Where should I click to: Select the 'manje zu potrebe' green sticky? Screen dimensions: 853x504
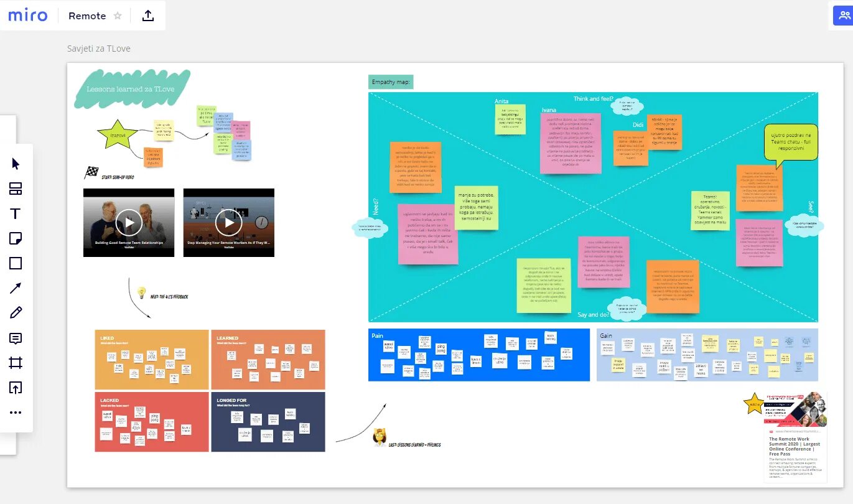point(477,208)
